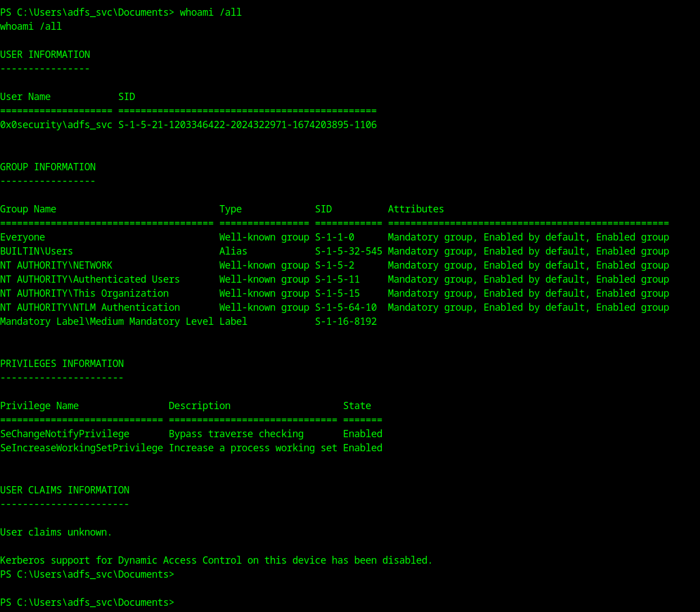Viewport: 700px width, 612px height.
Task: Click the S-1-16-8192 label SID
Action: point(346,321)
